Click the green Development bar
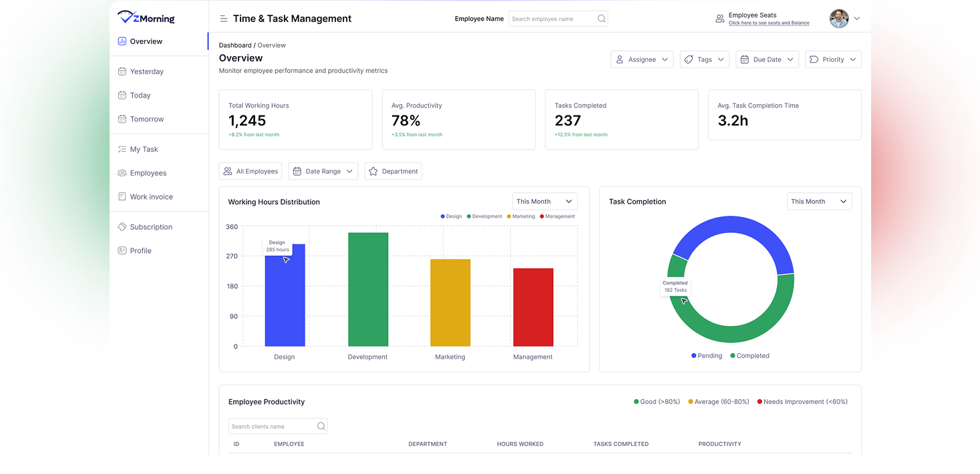The height and width of the screenshot is (474, 980). click(368, 290)
